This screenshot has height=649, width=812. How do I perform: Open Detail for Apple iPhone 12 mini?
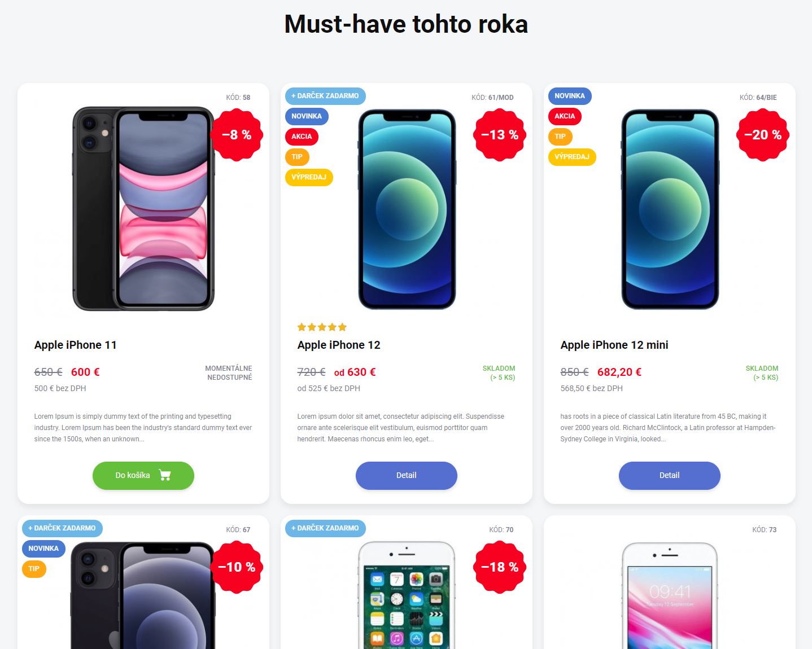pyautogui.click(x=670, y=476)
